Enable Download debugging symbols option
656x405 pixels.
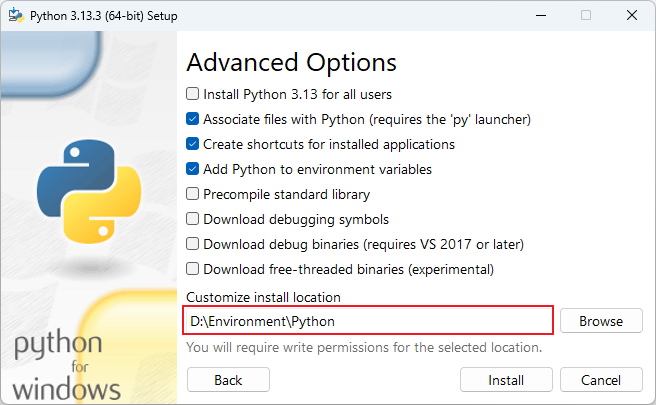click(193, 219)
